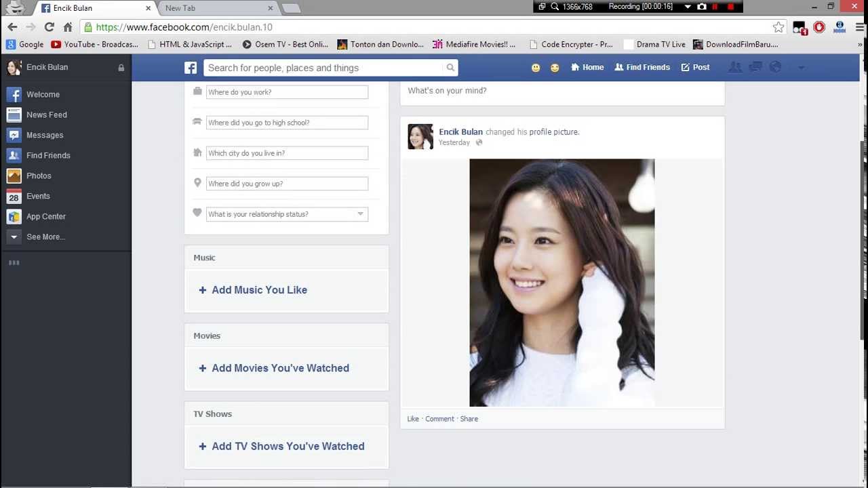Click the 'Where do you work?' field
The image size is (868, 488).
coord(287,92)
